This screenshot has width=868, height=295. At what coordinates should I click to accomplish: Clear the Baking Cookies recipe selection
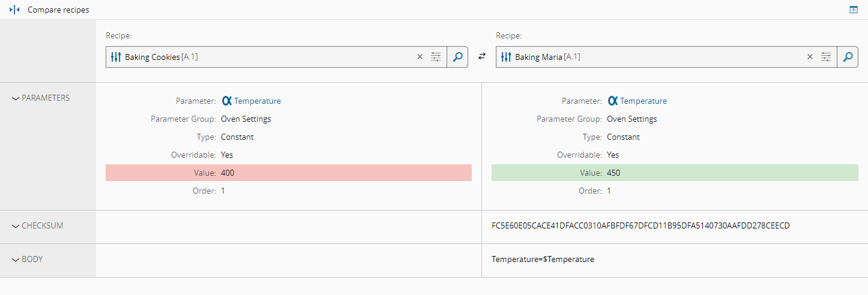pos(420,57)
